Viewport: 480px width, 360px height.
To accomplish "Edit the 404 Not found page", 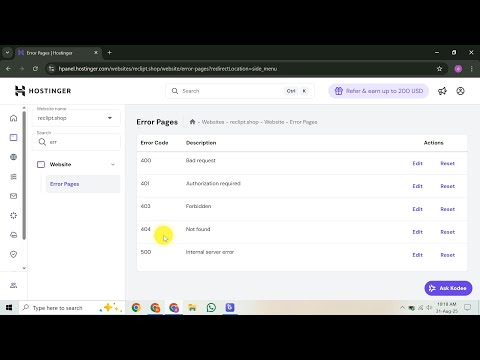I will point(417,232).
